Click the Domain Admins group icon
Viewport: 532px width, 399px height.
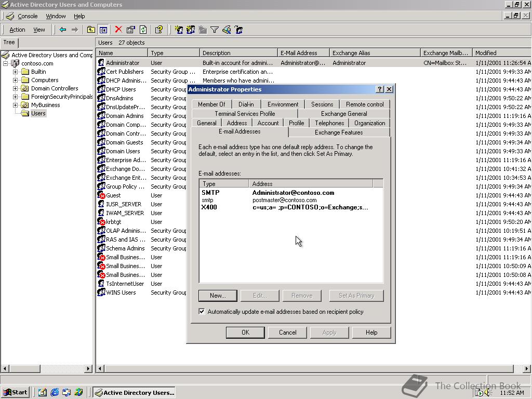[101, 116]
